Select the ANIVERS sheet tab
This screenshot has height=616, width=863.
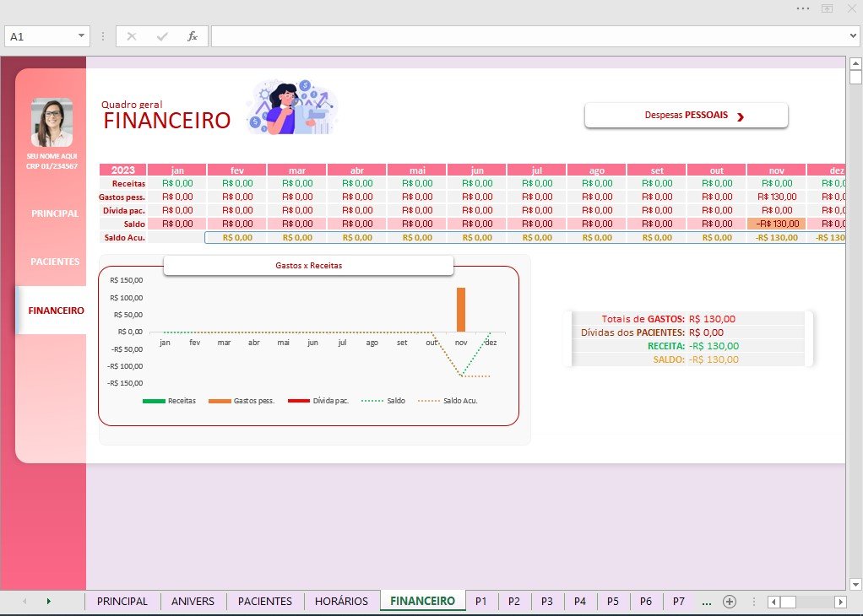pyautogui.click(x=193, y=601)
